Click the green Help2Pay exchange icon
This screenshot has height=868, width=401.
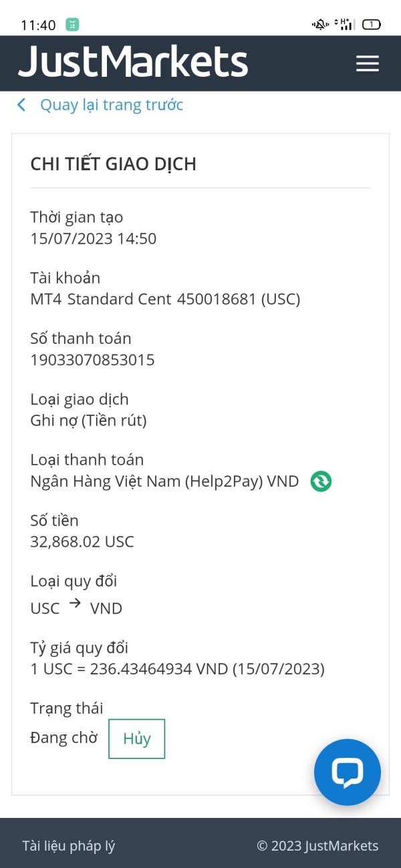[321, 481]
